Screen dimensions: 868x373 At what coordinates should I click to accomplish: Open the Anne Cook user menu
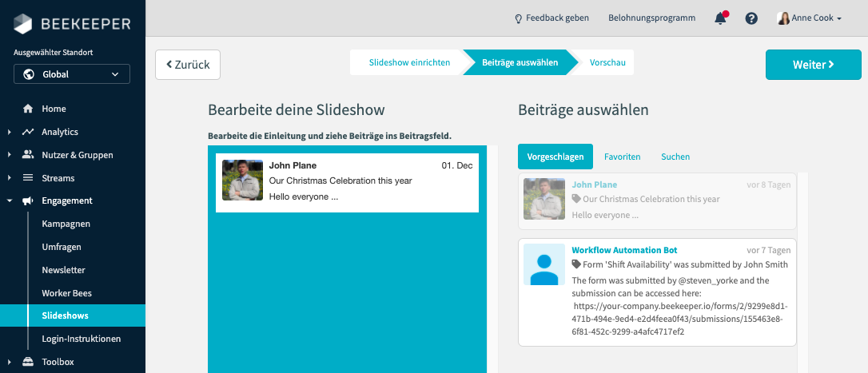click(810, 18)
